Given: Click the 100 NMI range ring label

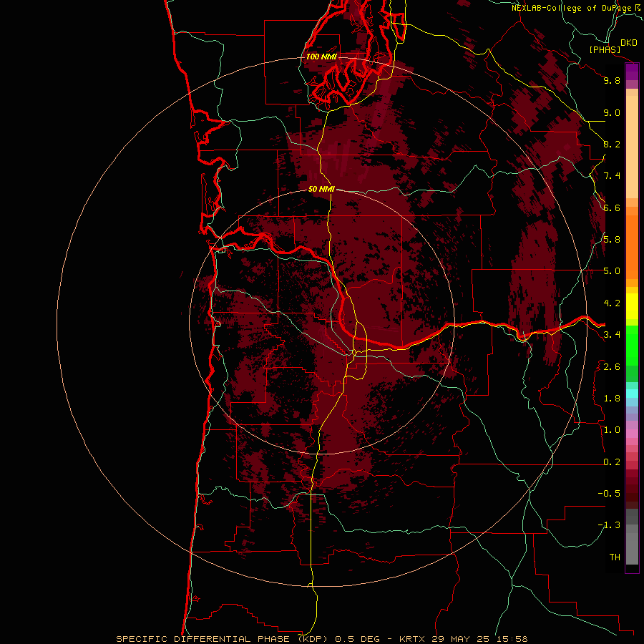Looking at the screenshot, I should click(321, 57).
